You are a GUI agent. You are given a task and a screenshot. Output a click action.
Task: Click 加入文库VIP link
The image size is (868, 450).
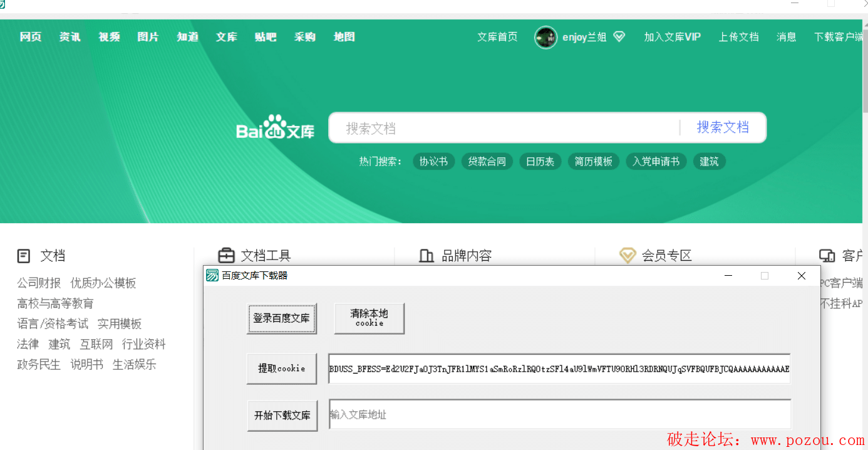point(673,37)
